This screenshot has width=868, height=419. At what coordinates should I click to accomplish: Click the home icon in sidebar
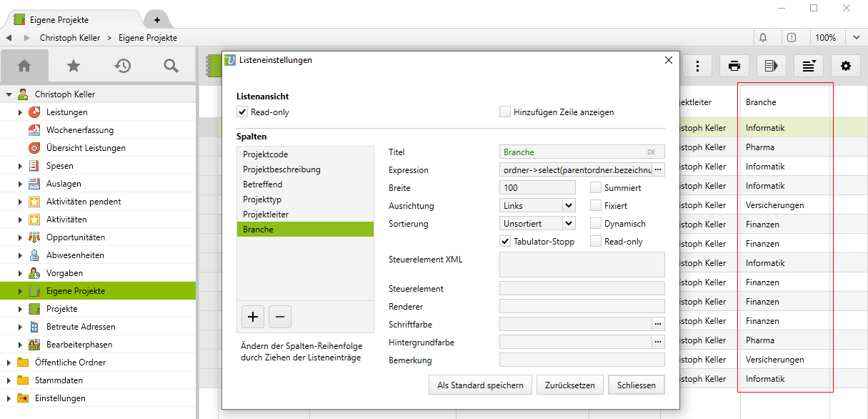(x=24, y=66)
